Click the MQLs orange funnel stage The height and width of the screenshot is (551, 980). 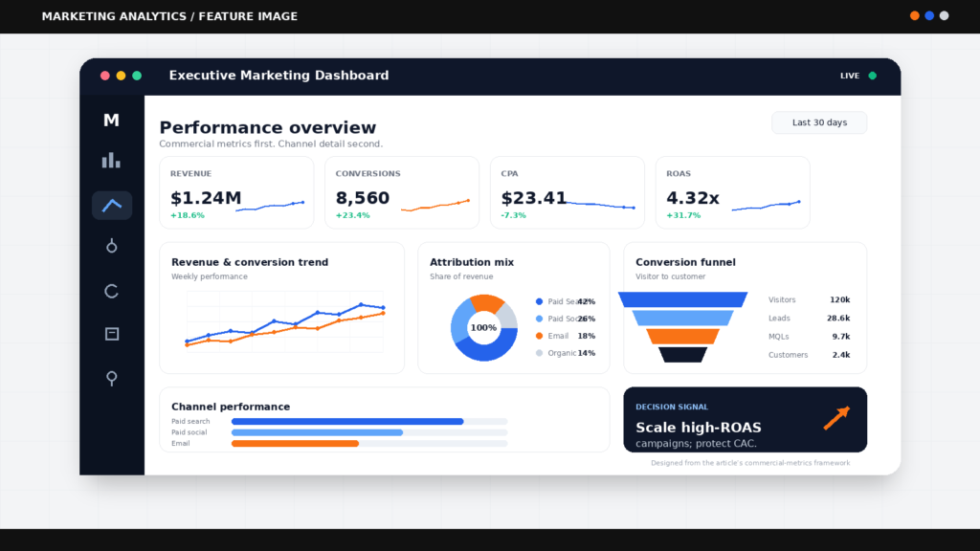tap(682, 337)
